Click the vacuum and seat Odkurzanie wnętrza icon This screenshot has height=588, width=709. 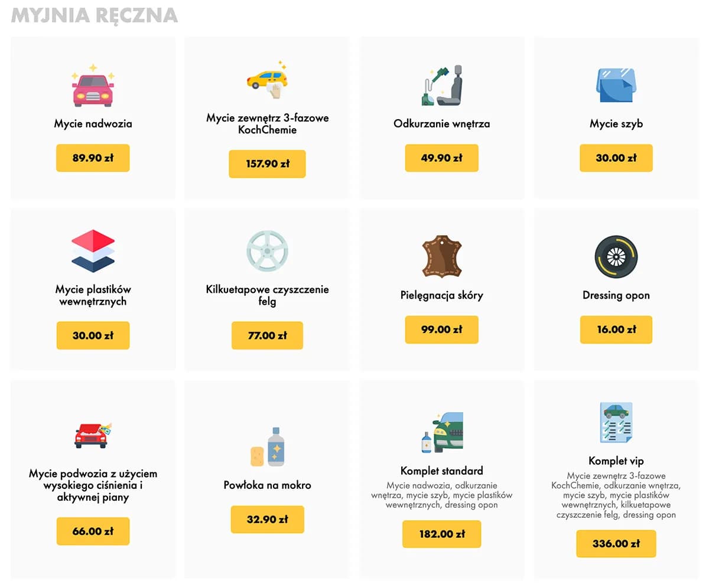point(442,86)
